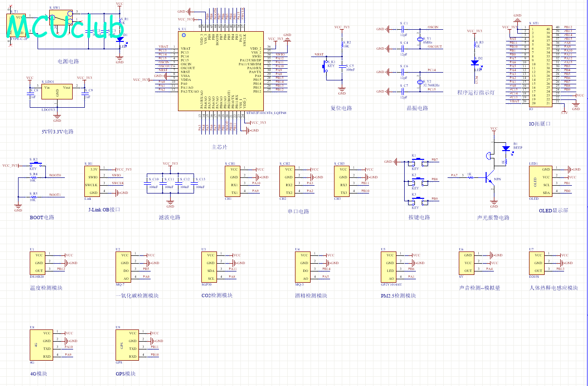Click the 4G module U8 block

point(40,344)
